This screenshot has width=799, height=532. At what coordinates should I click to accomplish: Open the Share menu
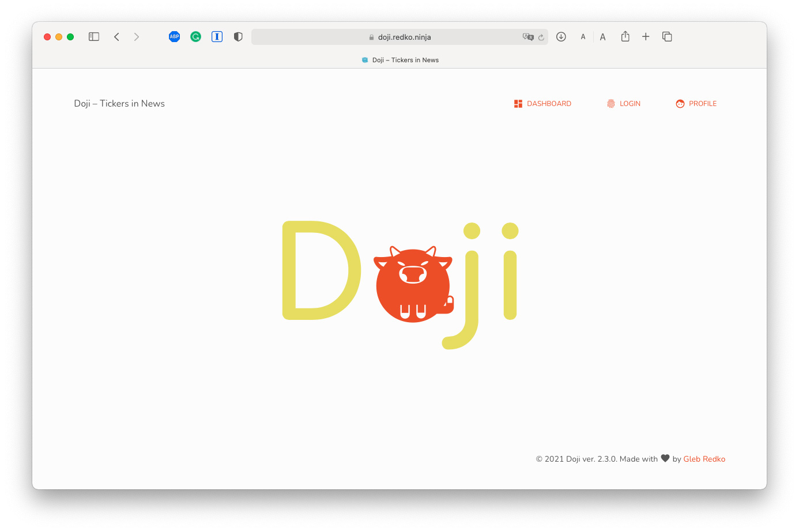[625, 37]
